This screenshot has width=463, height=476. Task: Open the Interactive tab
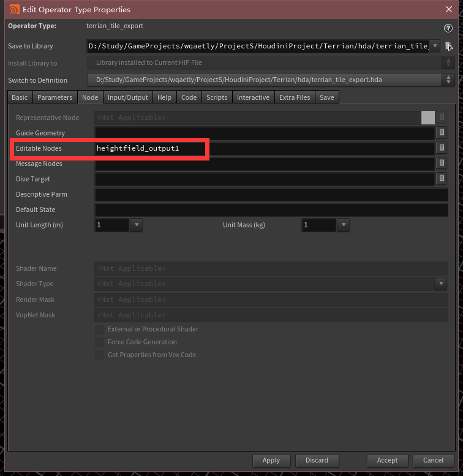point(254,97)
